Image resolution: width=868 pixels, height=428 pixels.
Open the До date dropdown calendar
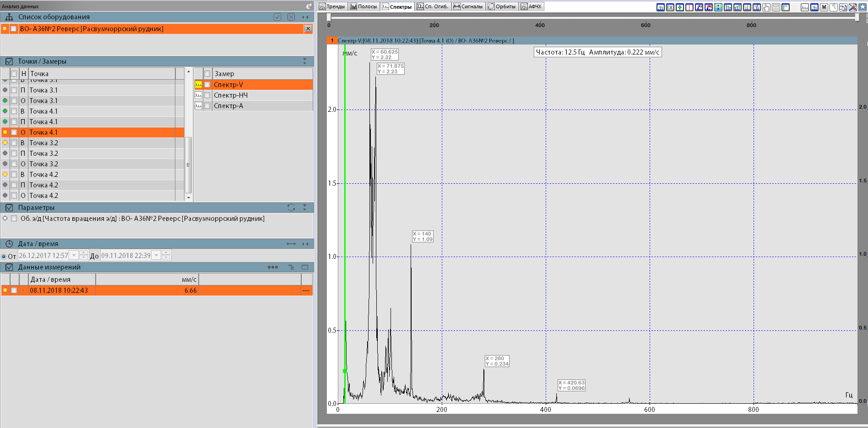tap(157, 256)
